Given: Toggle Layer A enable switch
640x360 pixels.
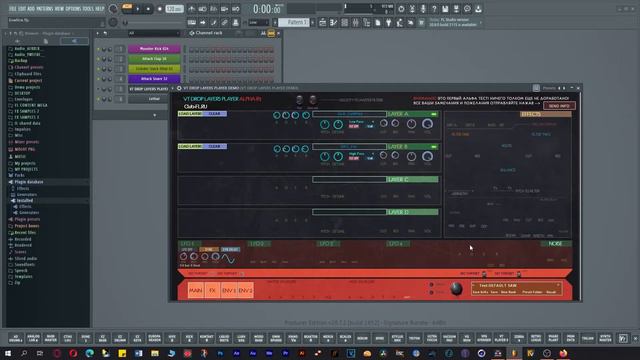Looking at the screenshot, I should pos(433,114).
